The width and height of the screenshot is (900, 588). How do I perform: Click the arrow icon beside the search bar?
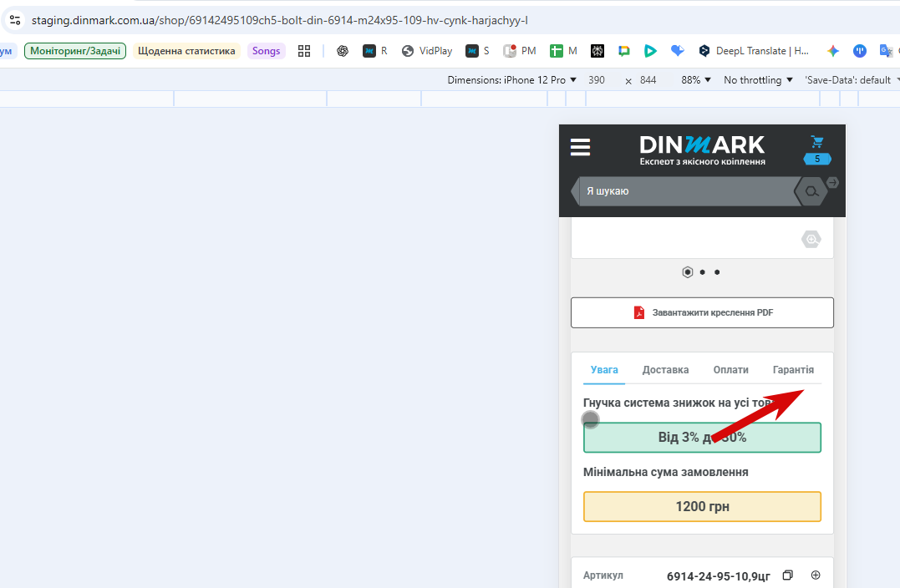click(x=832, y=182)
